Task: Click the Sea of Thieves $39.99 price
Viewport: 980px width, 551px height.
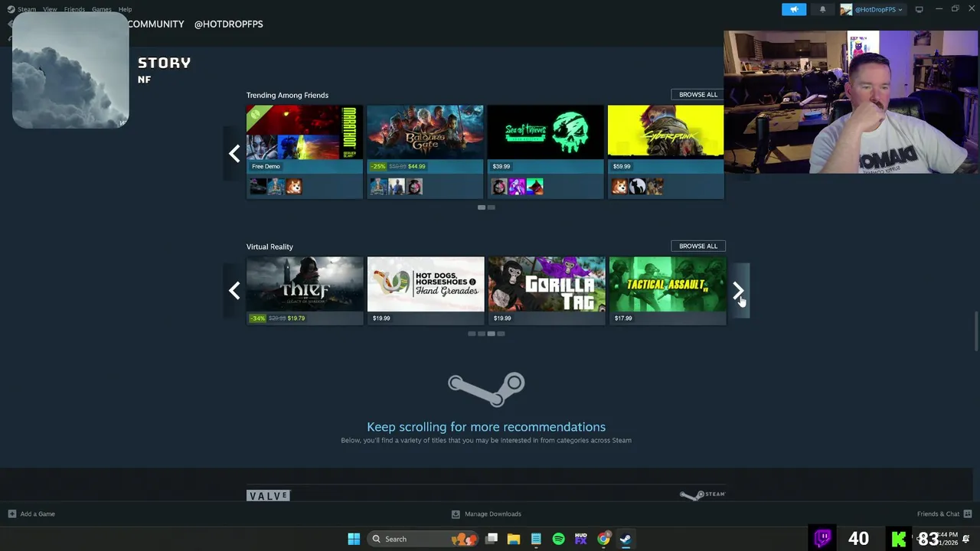Action: pos(501,166)
